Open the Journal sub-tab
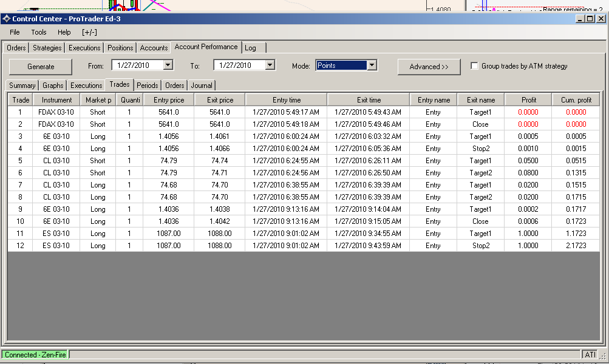The width and height of the screenshot is (609, 364). 202,86
